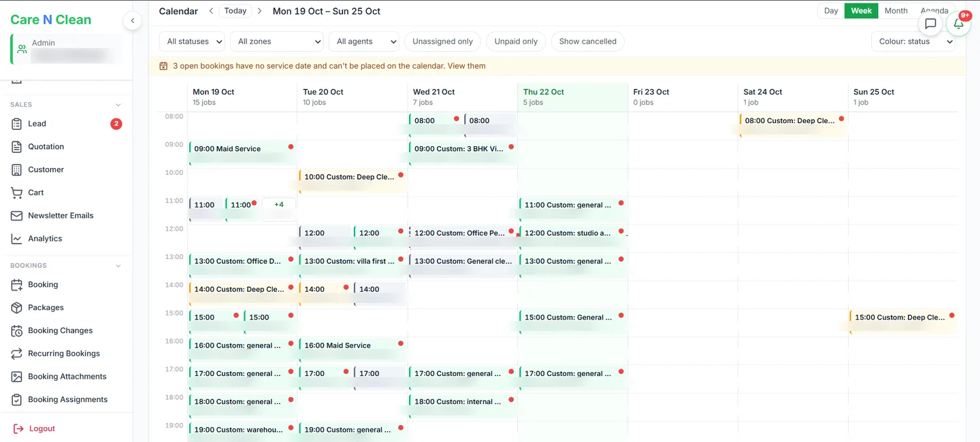The height and width of the screenshot is (442, 980).
Task: Open Tuesday 16:00 Maid Service job
Action: [x=352, y=349]
